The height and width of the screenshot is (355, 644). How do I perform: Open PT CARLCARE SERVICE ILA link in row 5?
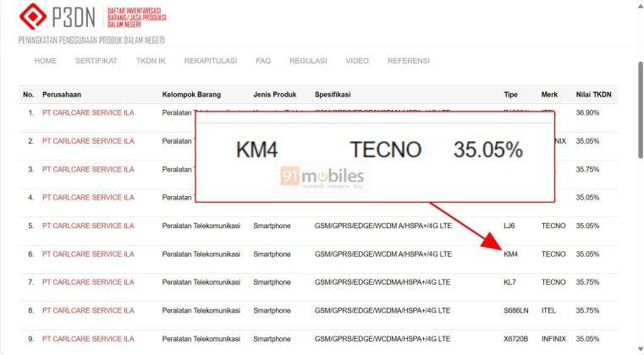point(88,226)
